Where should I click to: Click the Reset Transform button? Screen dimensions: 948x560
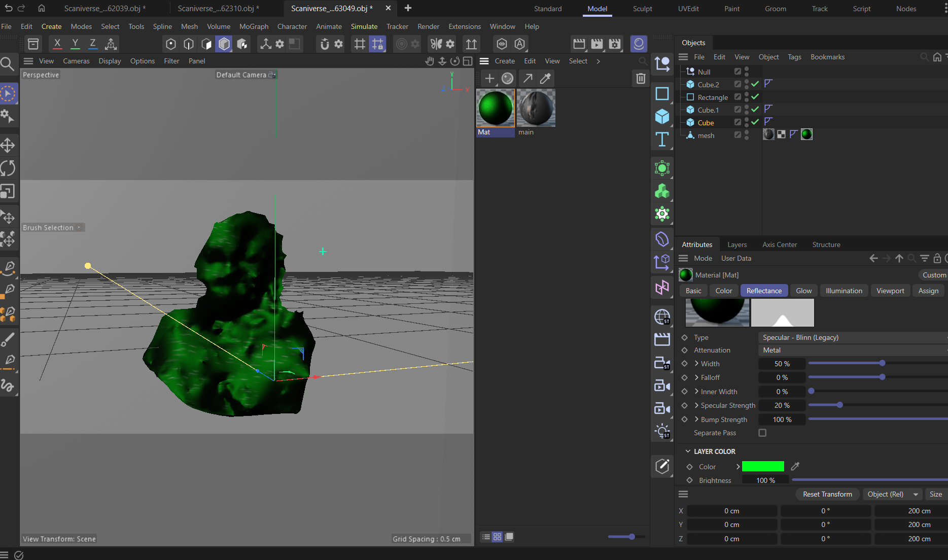[827, 494]
